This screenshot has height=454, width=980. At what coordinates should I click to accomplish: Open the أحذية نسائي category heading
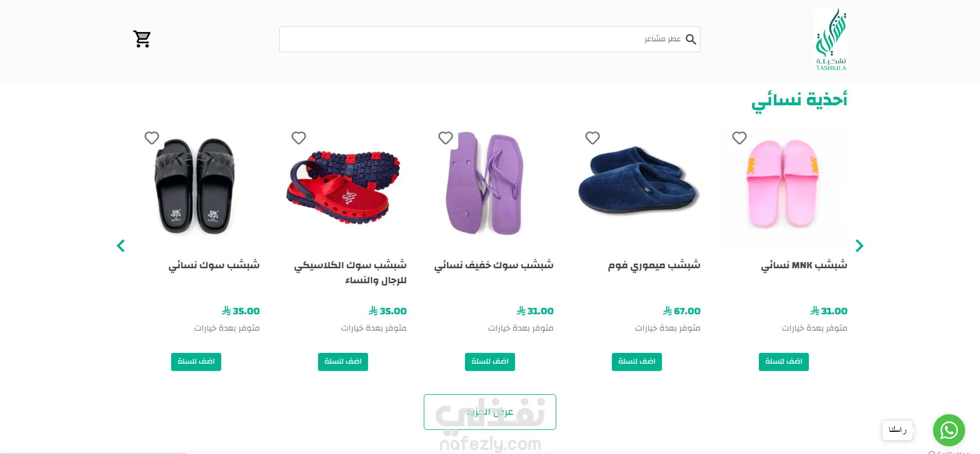[x=799, y=100]
